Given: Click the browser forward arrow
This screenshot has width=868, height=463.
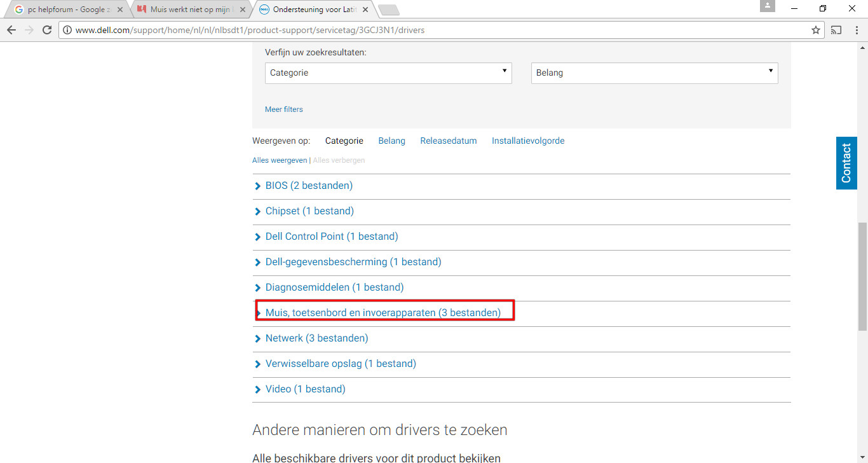Looking at the screenshot, I should coord(29,30).
